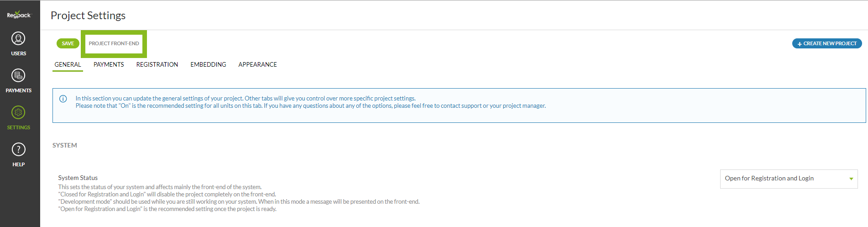Open the System Status dropdown field

783,179
